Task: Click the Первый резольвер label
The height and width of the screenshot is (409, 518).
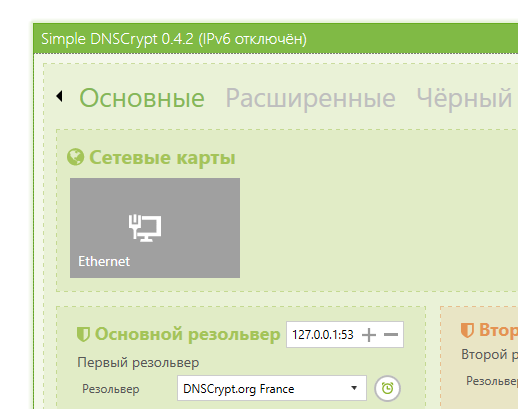Action: coord(138,362)
